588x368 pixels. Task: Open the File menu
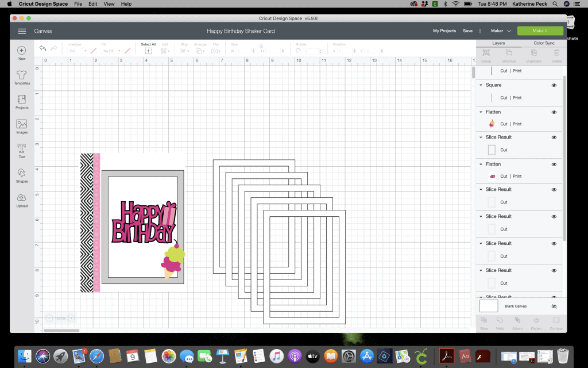click(78, 4)
